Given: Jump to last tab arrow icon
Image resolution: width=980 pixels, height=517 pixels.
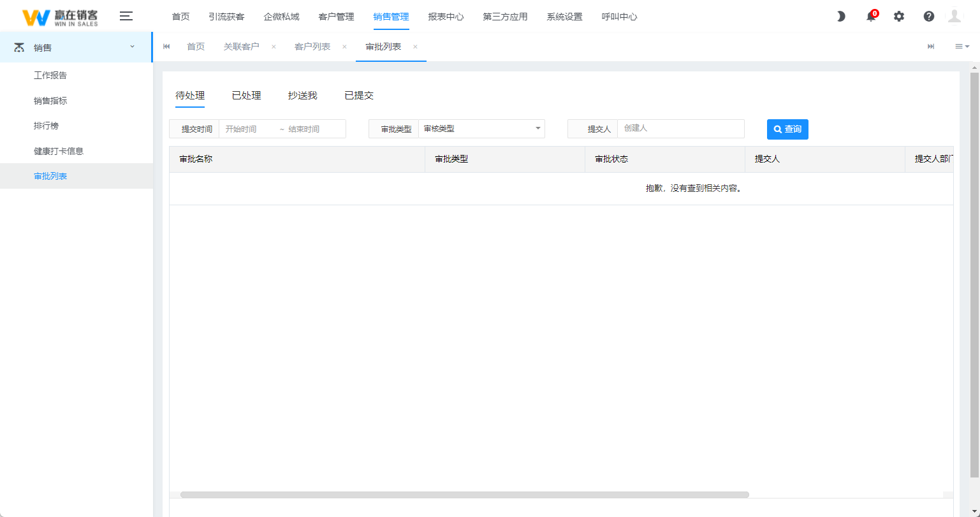Looking at the screenshot, I should pos(931,47).
